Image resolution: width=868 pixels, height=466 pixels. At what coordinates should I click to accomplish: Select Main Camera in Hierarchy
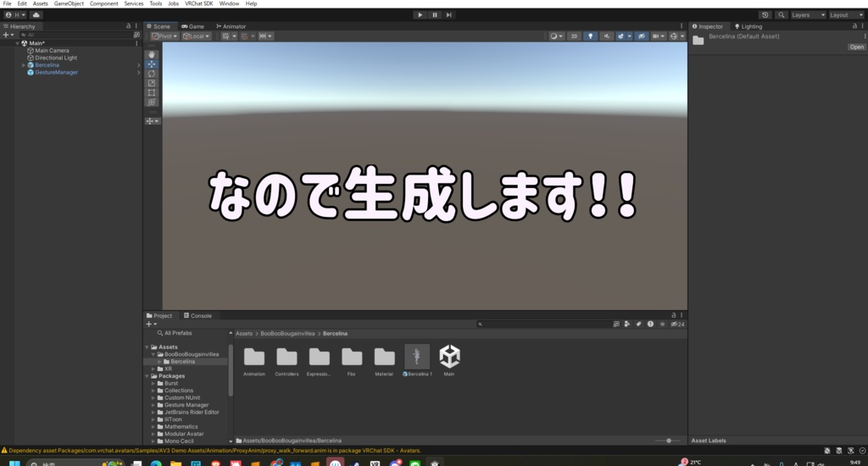[x=52, y=50]
